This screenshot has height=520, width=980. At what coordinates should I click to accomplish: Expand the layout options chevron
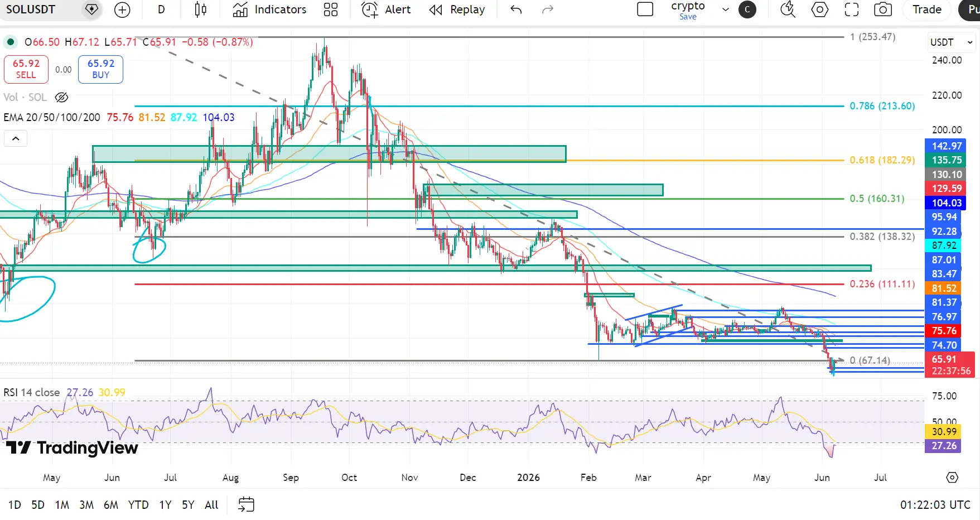(725, 9)
